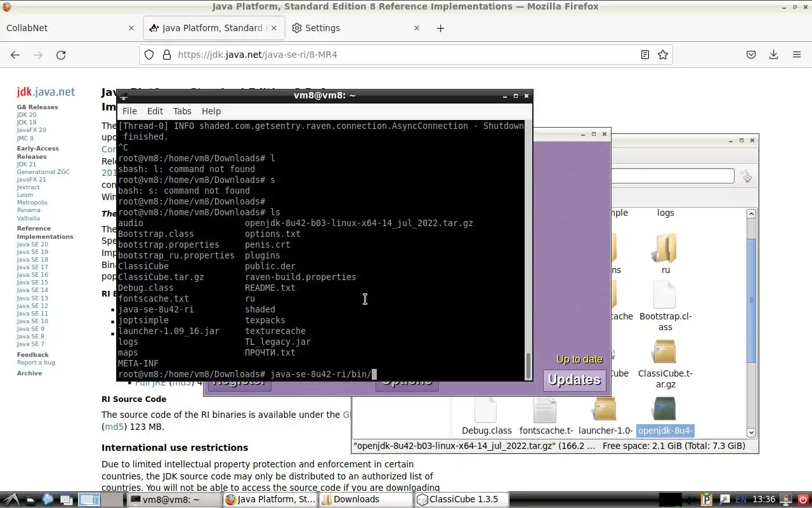Launch web browser from taskbar quicklaunch
The height and width of the screenshot is (508, 812).
(48, 500)
